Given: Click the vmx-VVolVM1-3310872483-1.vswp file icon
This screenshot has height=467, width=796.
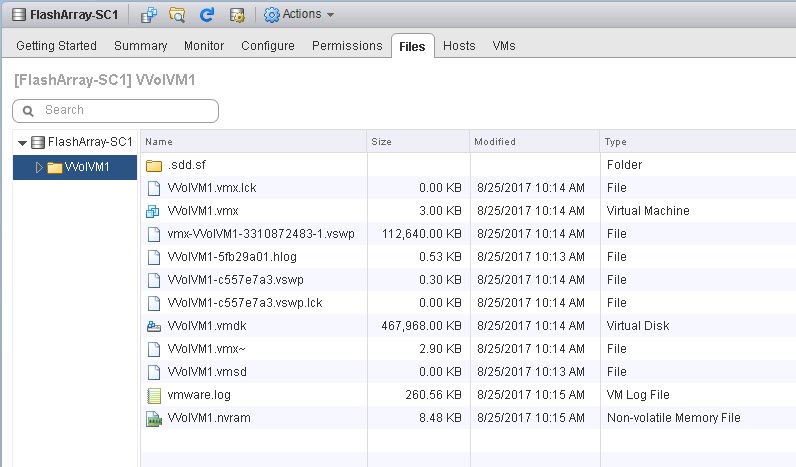Looking at the screenshot, I should click(154, 235).
